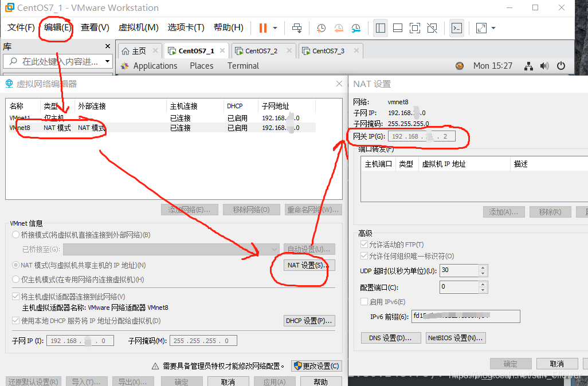Decrease the 配置端口 stepper value
Screen dimensions: 588x386
(x=483, y=290)
